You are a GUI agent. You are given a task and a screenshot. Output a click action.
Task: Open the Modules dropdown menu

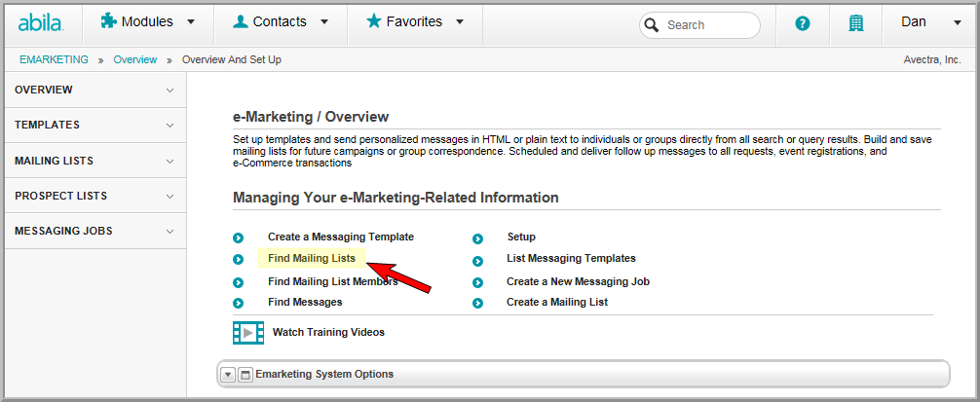[x=147, y=21]
